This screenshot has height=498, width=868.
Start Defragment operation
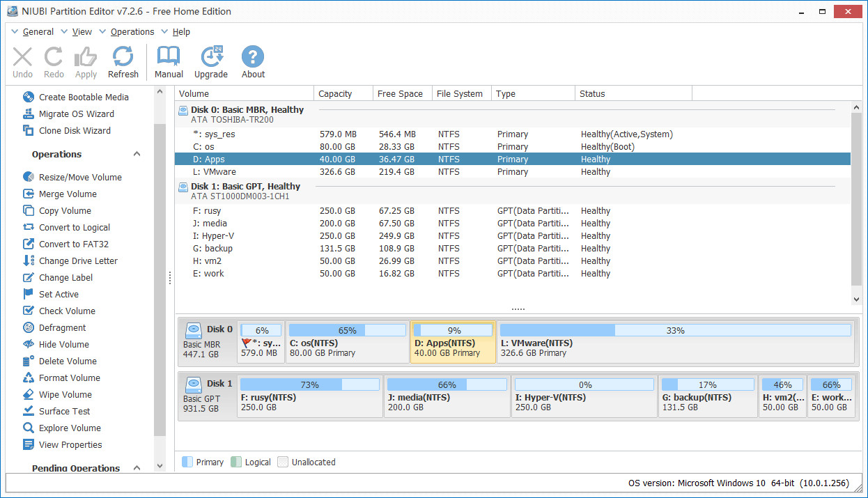coord(54,327)
